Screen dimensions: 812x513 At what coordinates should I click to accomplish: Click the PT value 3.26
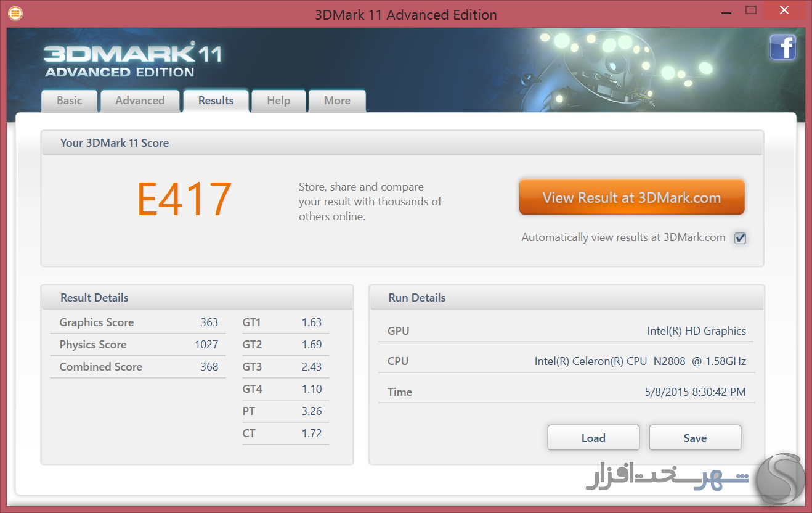(x=312, y=411)
